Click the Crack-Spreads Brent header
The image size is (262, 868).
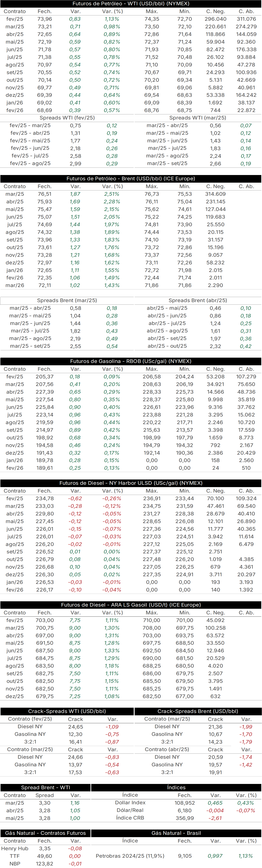[198, 711]
